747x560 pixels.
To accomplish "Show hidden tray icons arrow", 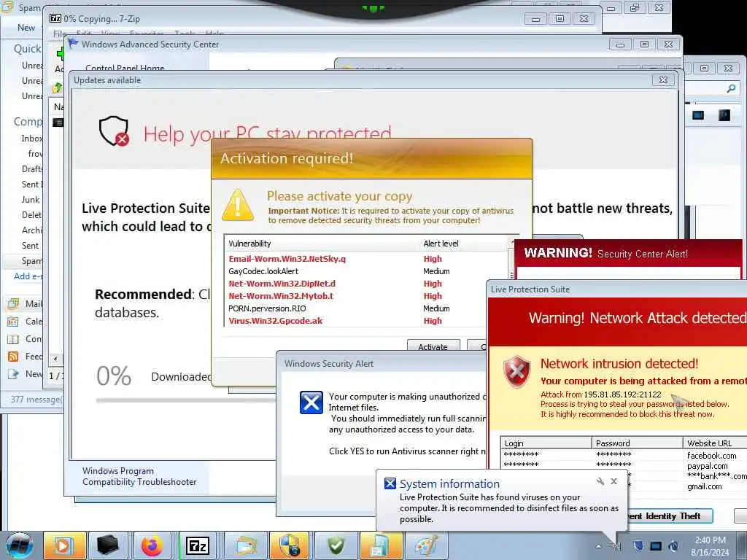I will (598, 546).
